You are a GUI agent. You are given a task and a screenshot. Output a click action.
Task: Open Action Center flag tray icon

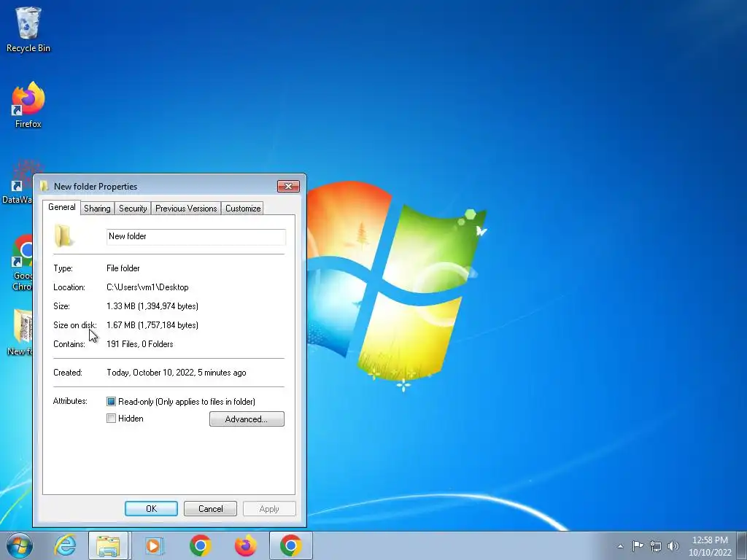tap(638, 545)
